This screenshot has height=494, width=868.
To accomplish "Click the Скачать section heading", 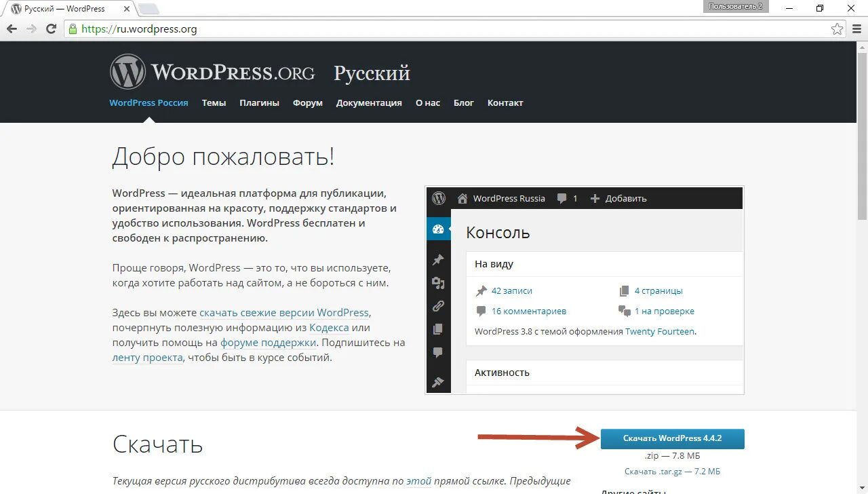I will point(158,444).
